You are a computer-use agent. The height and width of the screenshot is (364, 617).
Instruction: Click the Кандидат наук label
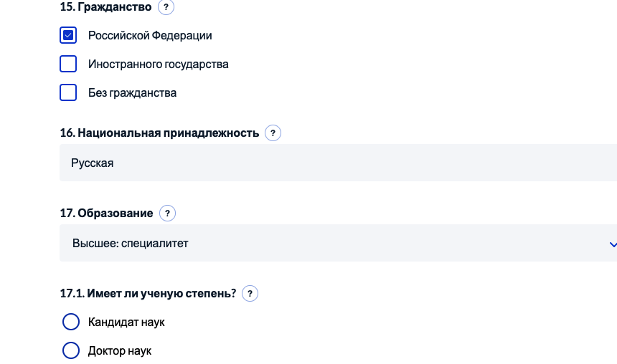(x=126, y=322)
